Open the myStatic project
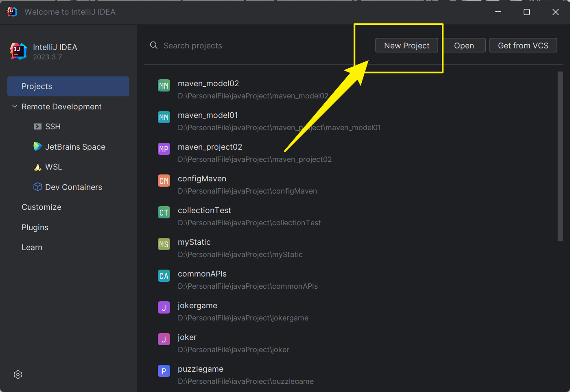Viewport: 570px width, 392px height. click(194, 242)
